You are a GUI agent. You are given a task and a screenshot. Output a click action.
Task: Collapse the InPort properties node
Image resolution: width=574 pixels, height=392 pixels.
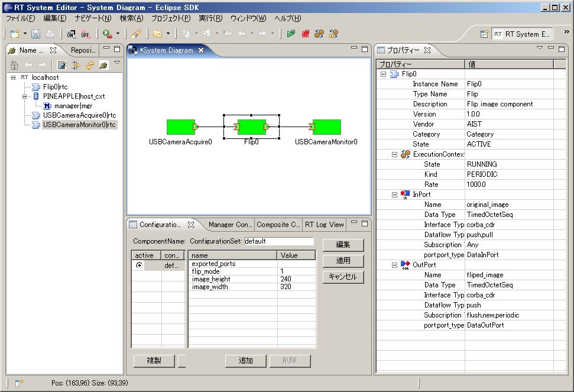click(394, 195)
